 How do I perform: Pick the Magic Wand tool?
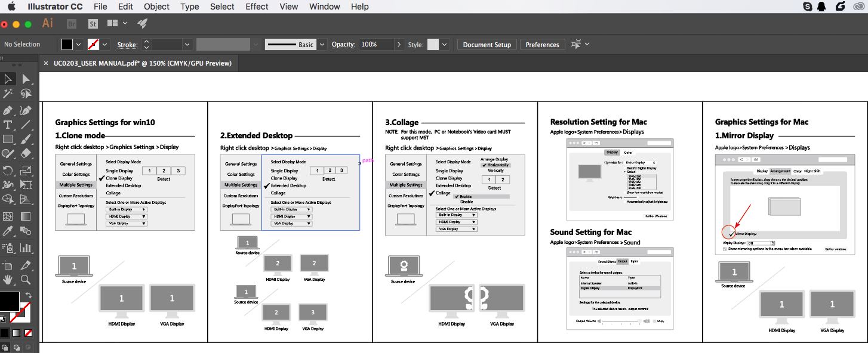8,94
